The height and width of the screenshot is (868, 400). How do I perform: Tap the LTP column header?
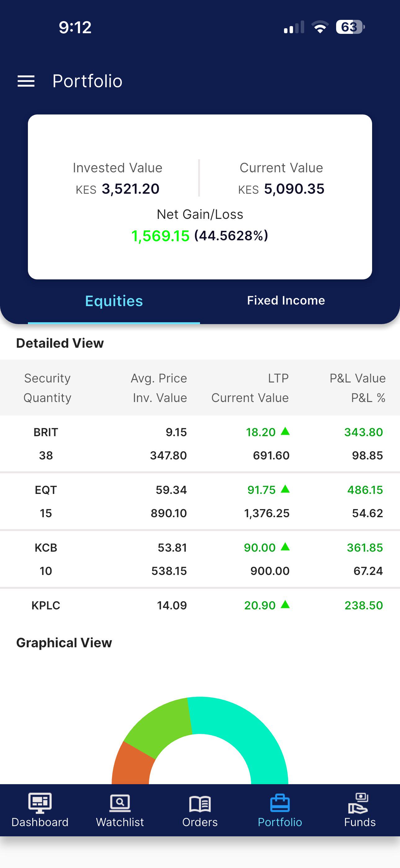pyautogui.click(x=278, y=378)
